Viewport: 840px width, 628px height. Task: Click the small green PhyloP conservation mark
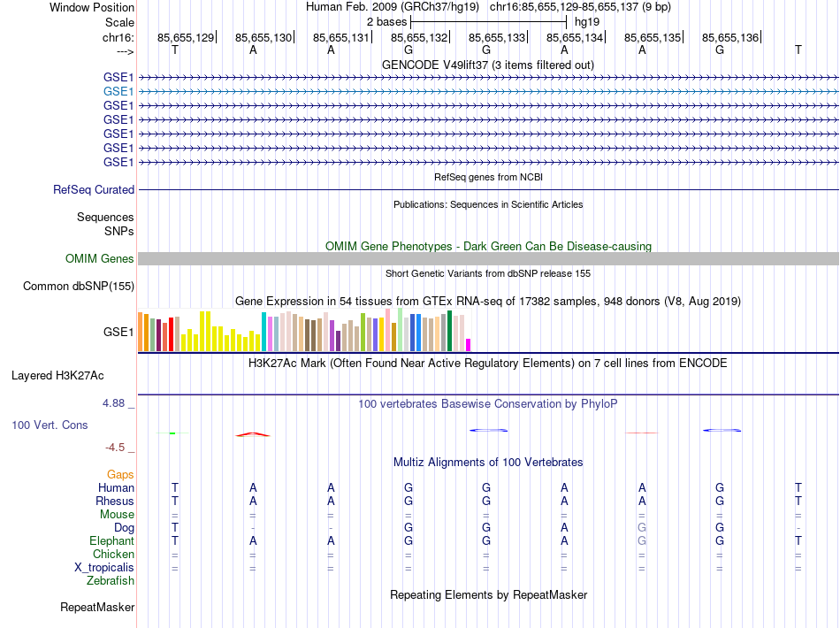(x=172, y=433)
